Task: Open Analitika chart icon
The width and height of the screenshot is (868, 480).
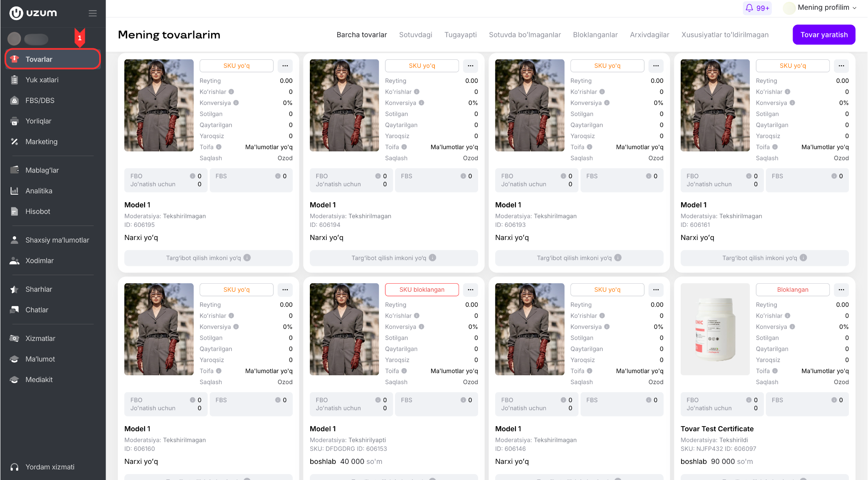Action: coord(14,191)
